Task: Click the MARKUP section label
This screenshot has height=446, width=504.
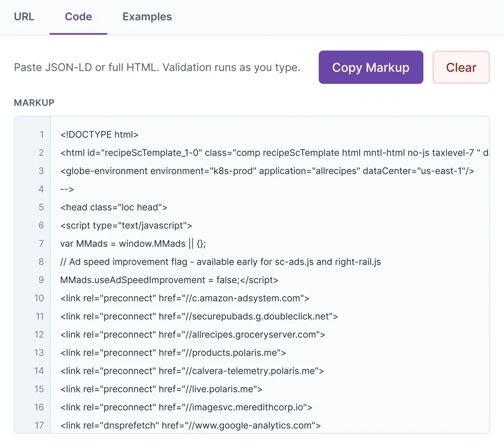Action: tap(34, 103)
